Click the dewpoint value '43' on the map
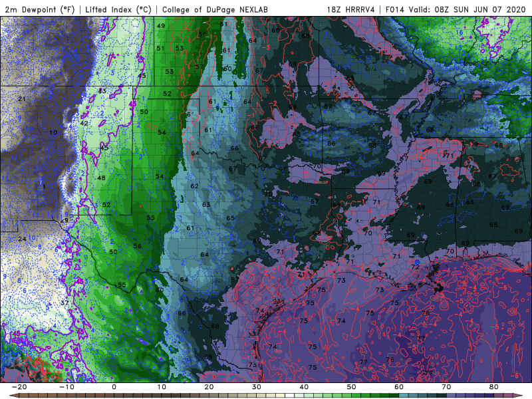The height and width of the screenshot is (399, 532). [102, 91]
